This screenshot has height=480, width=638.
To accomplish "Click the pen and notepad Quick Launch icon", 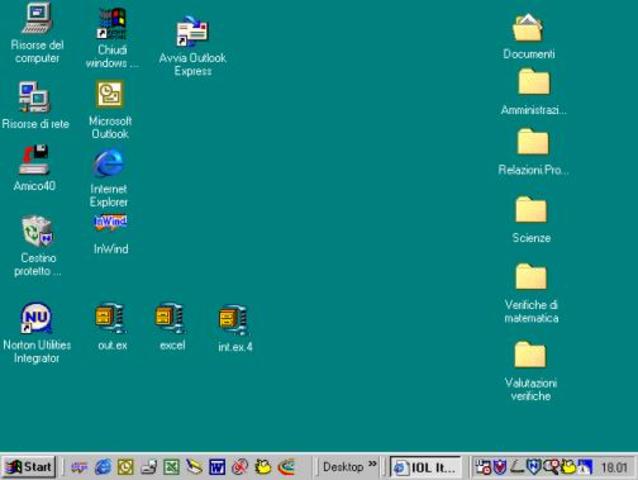I will tap(194, 467).
